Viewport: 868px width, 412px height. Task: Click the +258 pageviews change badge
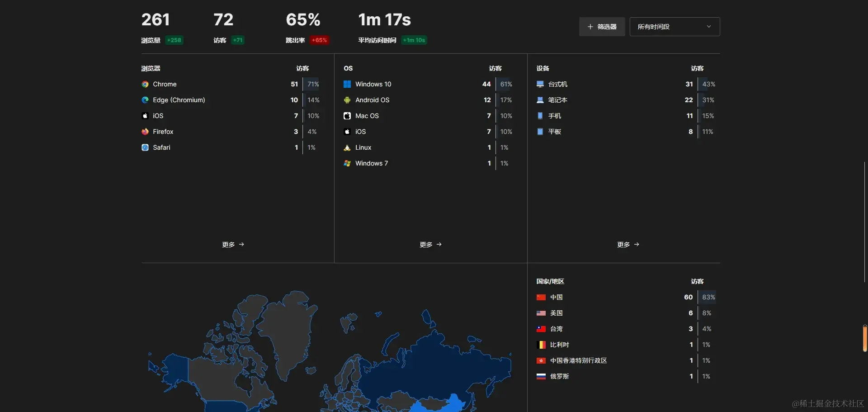174,40
